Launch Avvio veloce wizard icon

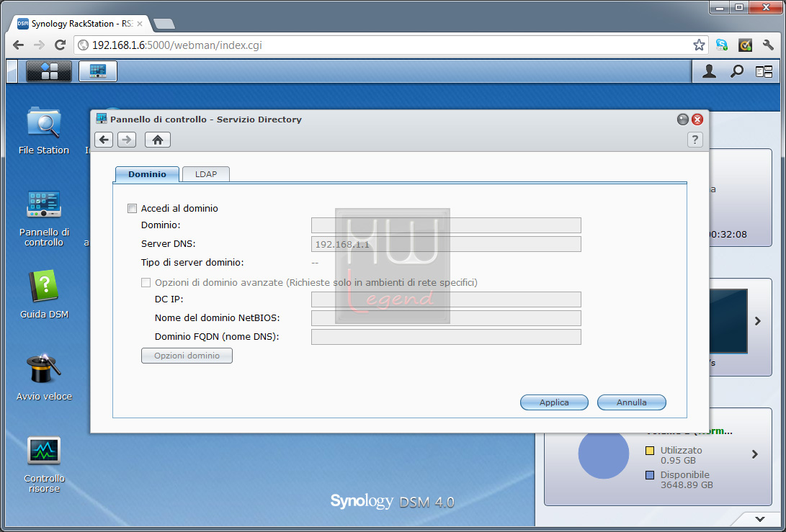(x=44, y=377)
